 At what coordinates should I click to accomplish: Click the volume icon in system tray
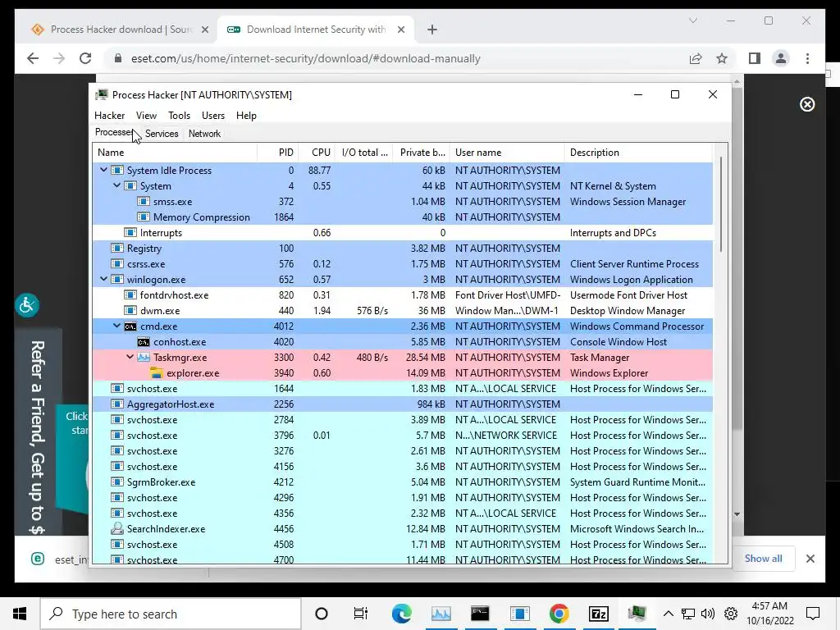[708, 614]
